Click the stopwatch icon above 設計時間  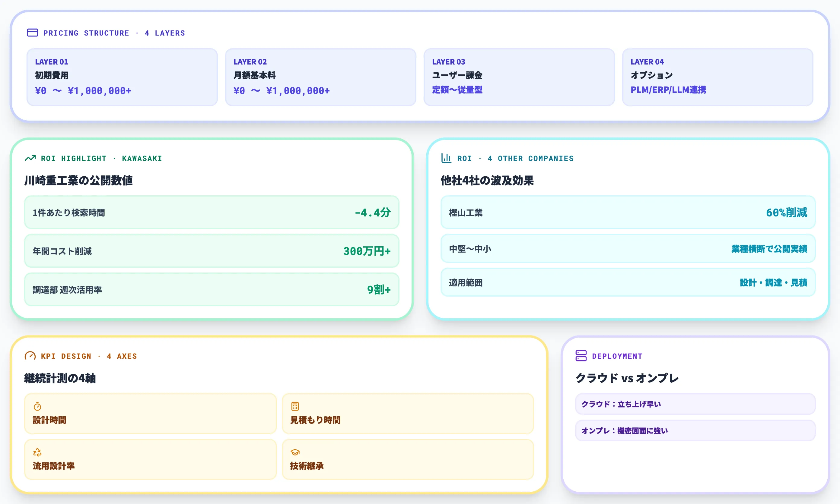(37, 406)
